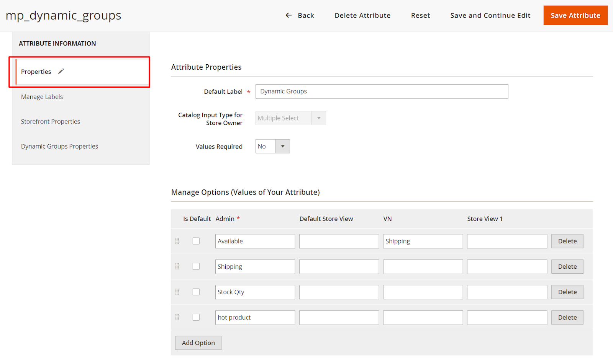
Task: Click Add Option button
Action: tap(198, 343)
